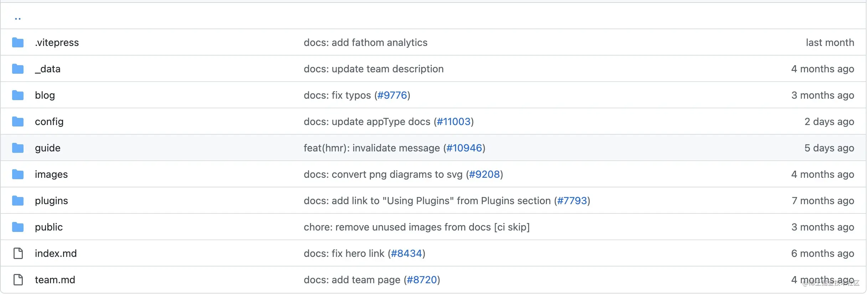Image resolution: width=868 pixels, height=295 pixels.
Task: Click the blog folder icon
Action: pyautogui.click(x=18, y=95)
